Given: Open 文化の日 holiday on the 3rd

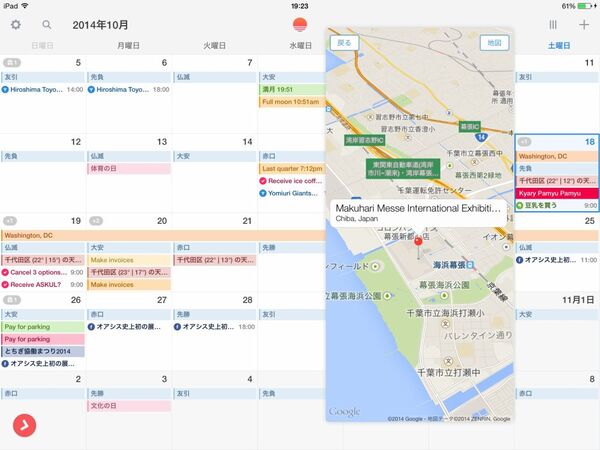Looking at the screenshot, I should (x=129, y=406).
